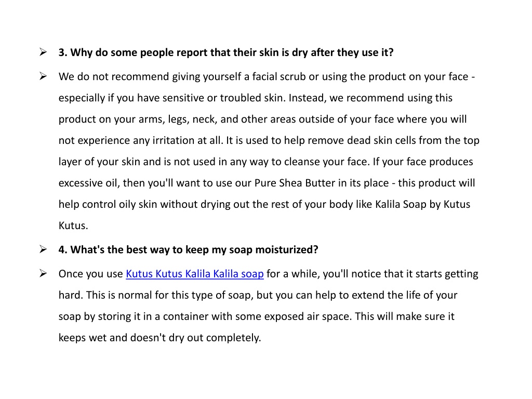Click the arrow bullet beside 'Once you use'
This screenshot has height=399, width=532.
pyautogui.click(x=43, y=273)
